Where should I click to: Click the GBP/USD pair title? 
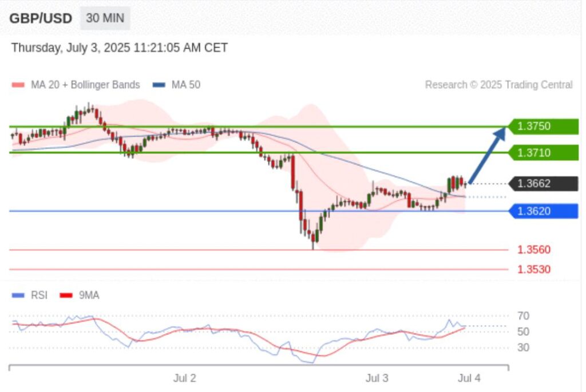(41, 18)
